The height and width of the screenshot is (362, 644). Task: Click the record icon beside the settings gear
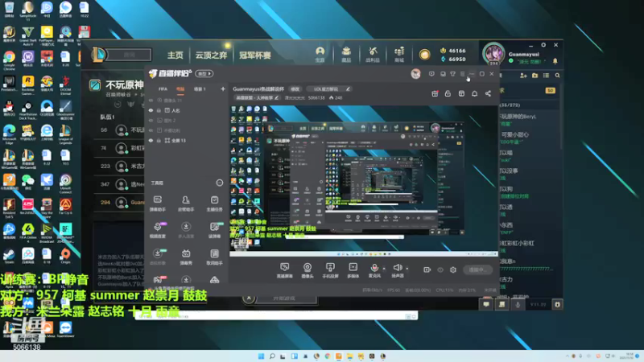(427, 269)
